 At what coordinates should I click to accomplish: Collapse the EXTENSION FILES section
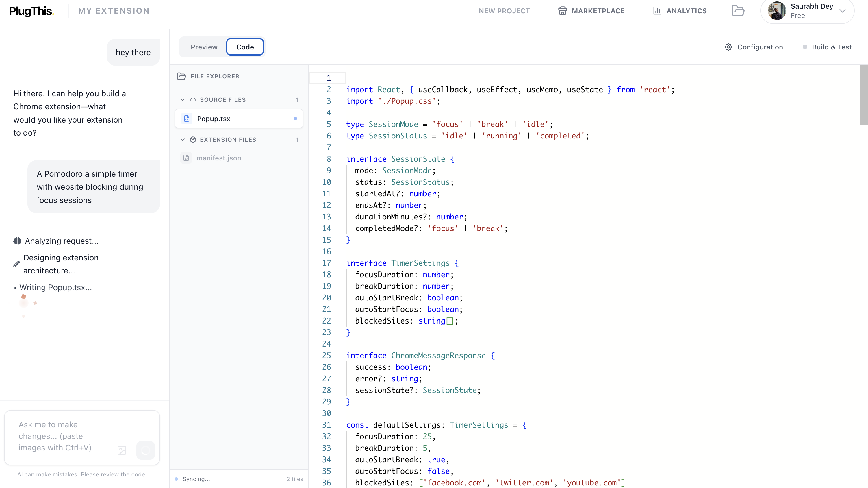[182, 139]
